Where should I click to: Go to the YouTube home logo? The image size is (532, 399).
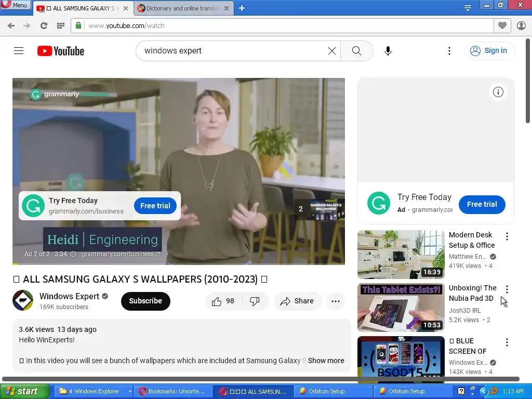(61, 51)
